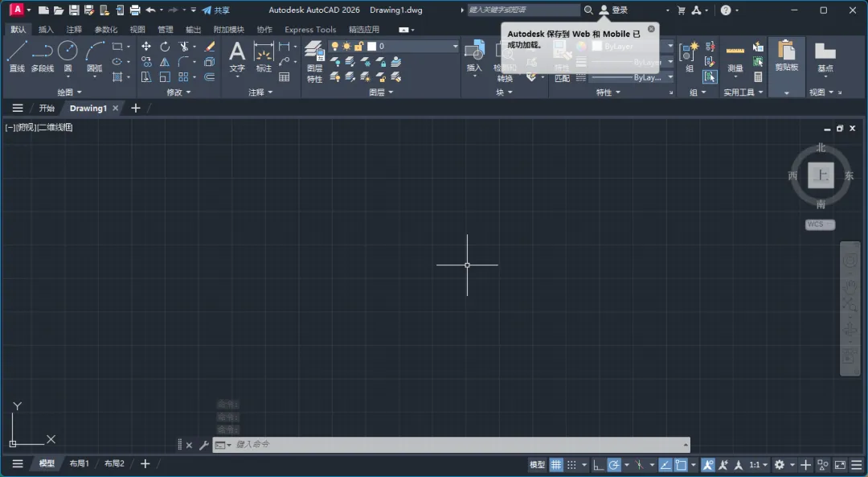Select the Offset tool
This screenshot has width=868, height=477.
pos(209,77)
